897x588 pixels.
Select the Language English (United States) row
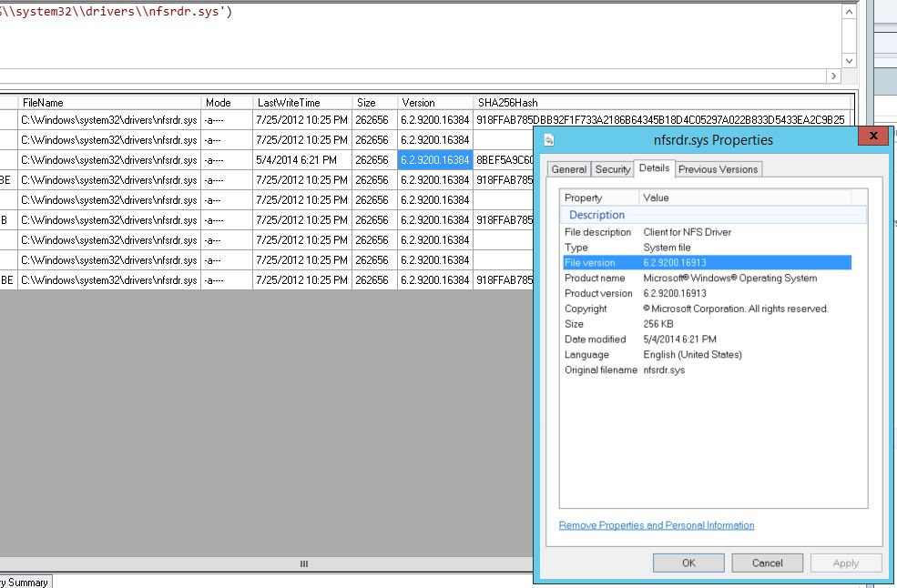tap(708, 355)
